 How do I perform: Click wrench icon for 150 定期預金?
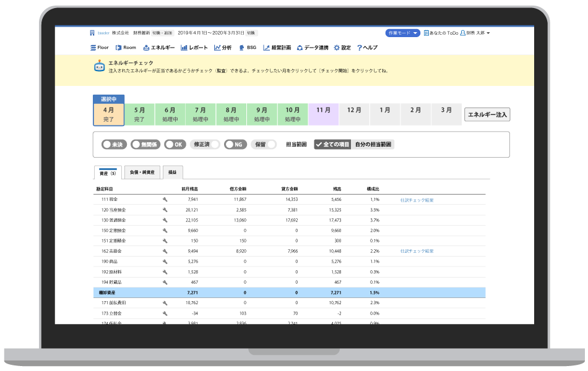pyautogui.click(x=165, y=231)
